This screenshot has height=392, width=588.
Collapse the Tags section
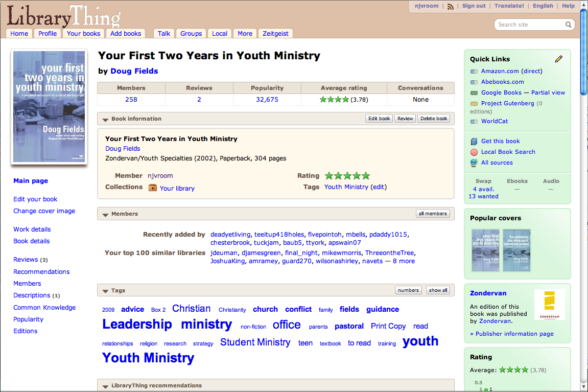105,291
